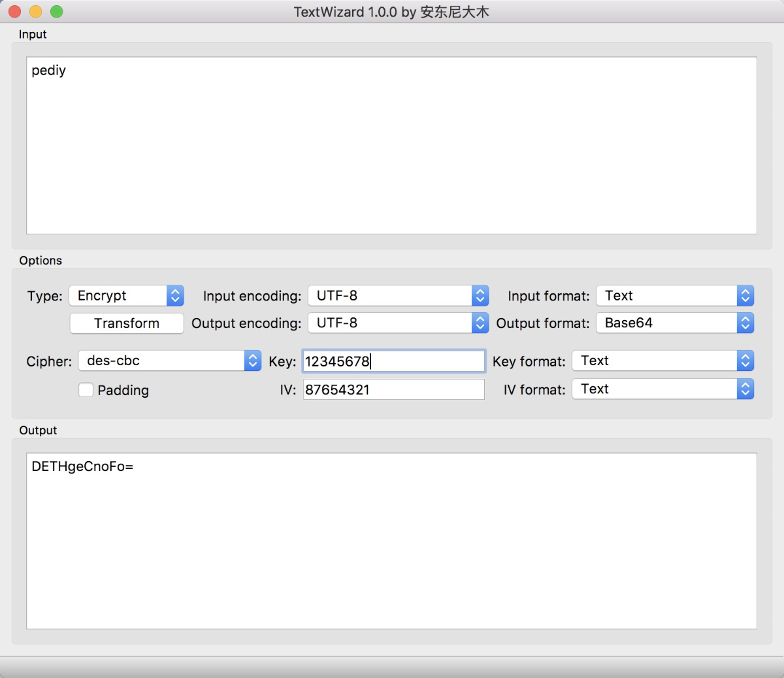
Task: Open the Key format dropdown
Action: tap(663, 361)
